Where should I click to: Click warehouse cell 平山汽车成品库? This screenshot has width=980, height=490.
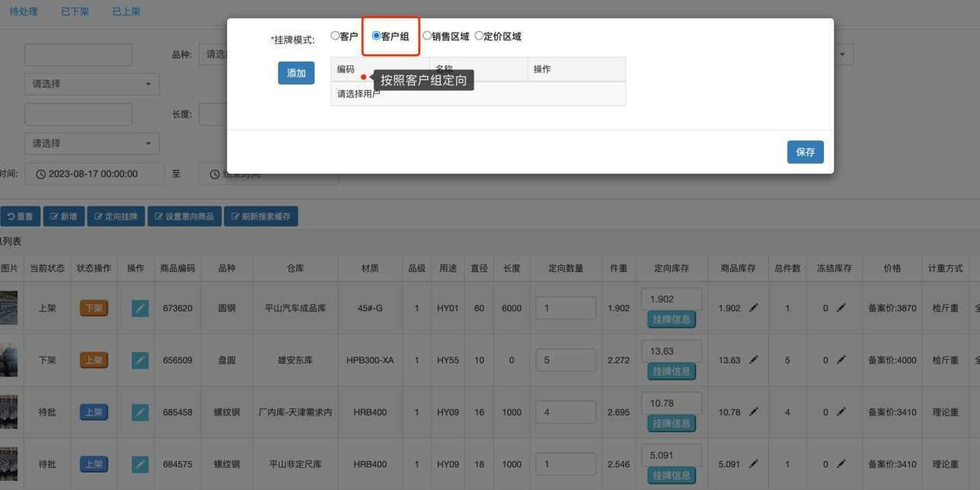click(x=295, y=309)
